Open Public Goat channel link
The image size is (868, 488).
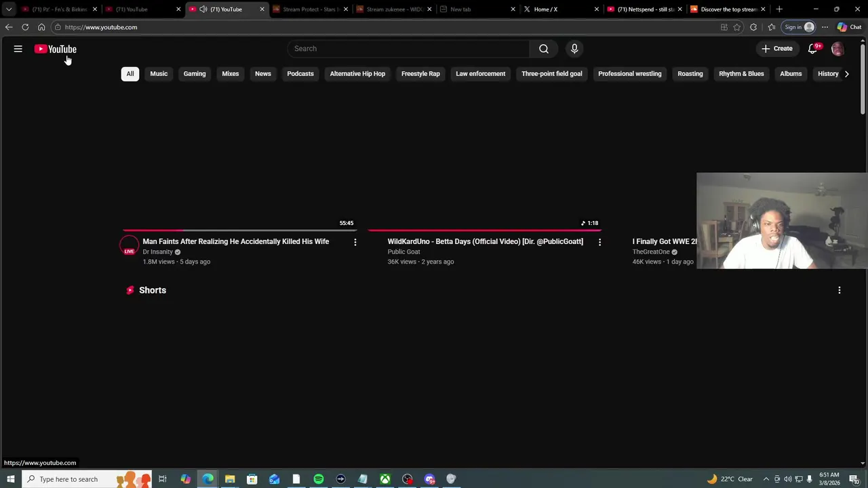pyautogui.click(x=404, y=252)
